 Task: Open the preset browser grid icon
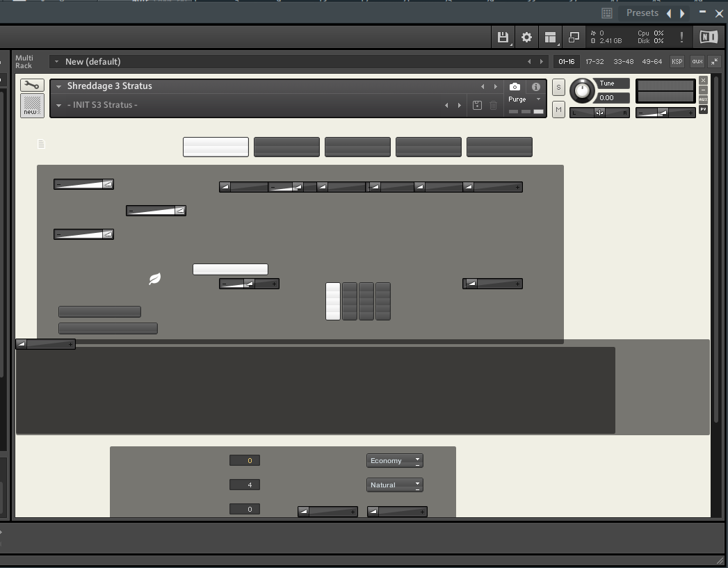pyautogui.click(x=607, y=13)
